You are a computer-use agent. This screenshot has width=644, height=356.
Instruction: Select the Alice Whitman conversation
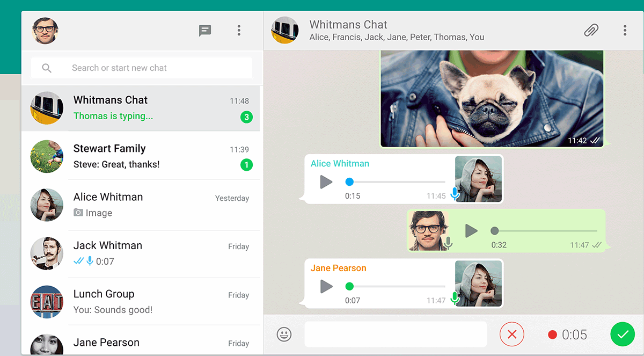pyautogui.click(x=141, y=205)
